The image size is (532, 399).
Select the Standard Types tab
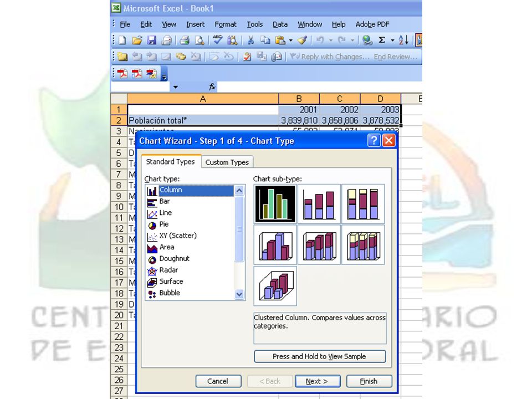tap(171, 161)
